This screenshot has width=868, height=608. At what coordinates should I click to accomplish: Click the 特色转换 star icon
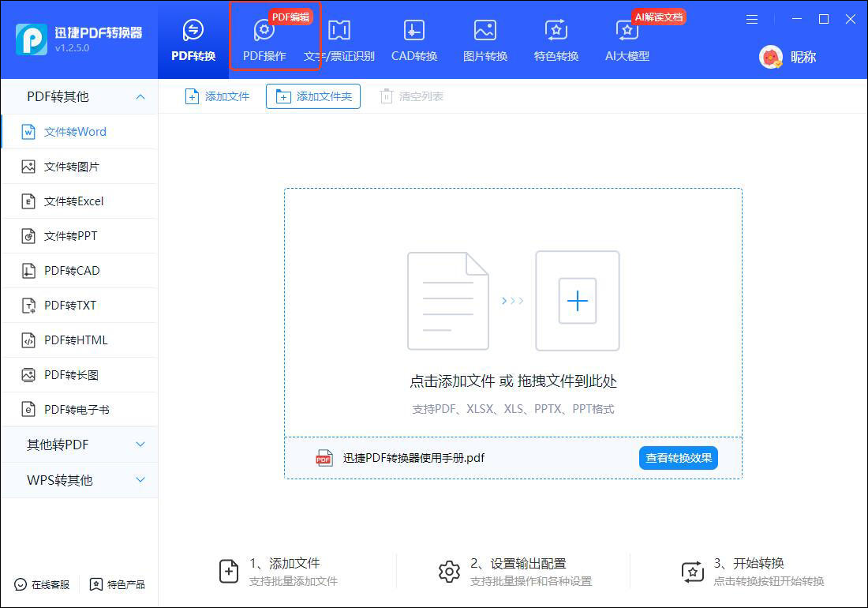(556, 31)
